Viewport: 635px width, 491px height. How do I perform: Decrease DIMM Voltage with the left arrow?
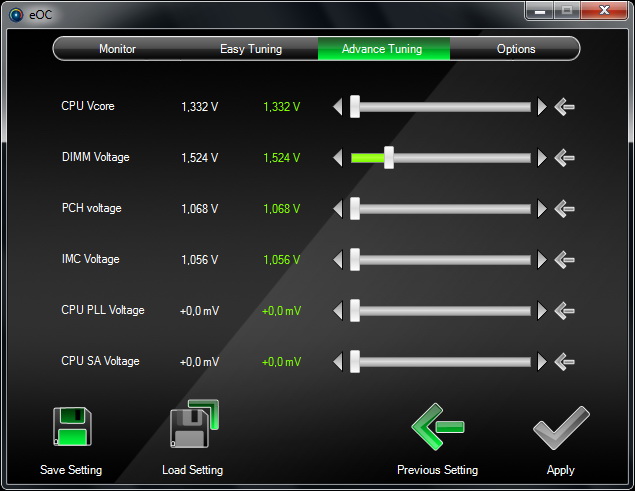point(338,158)
